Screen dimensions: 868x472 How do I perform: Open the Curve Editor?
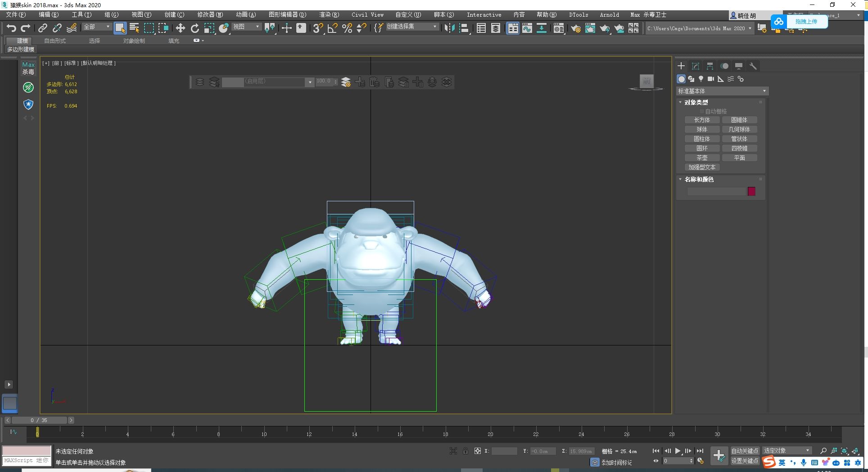(x=527, y=28)
